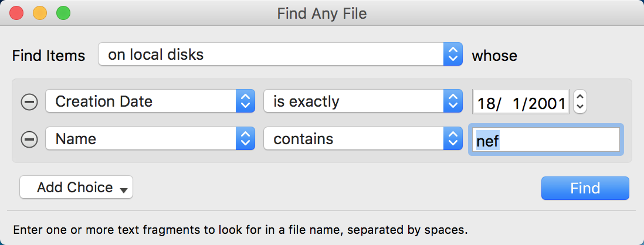This screenshot has width=644, height=245.
Task: Increment the date with the stepper up arrow
Action: 579,97
